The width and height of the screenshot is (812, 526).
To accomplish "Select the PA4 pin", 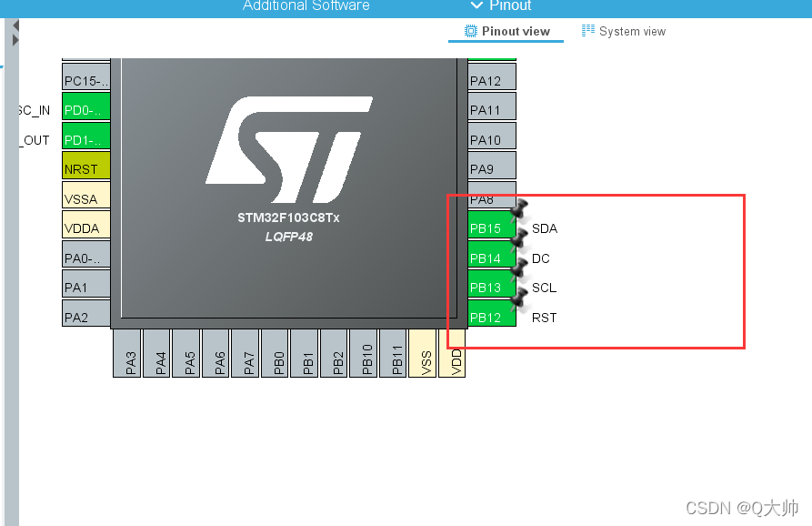I will (156, 353).
